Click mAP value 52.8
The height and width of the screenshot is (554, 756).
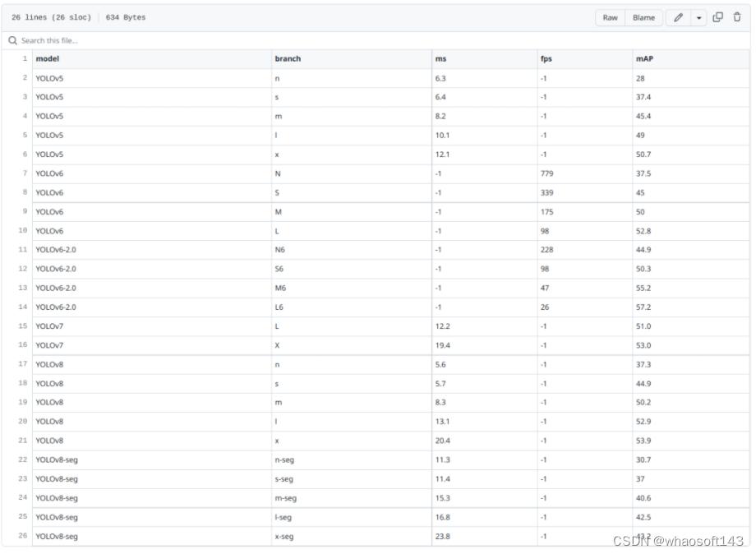tap(643, 231)
